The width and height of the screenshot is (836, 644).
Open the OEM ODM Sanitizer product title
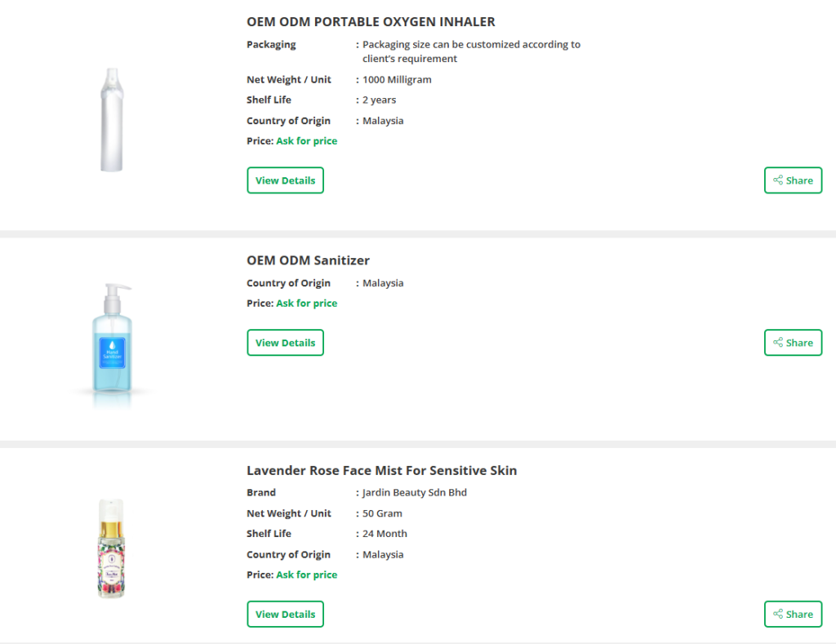308,260
